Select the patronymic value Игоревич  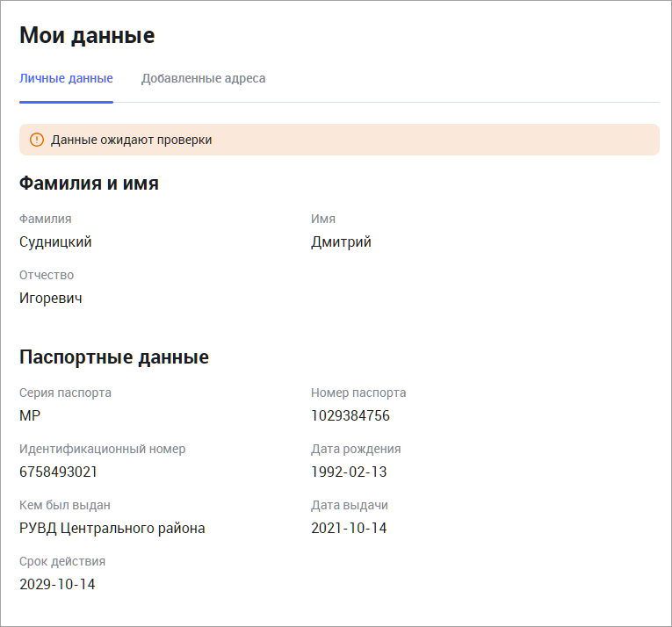51,298
